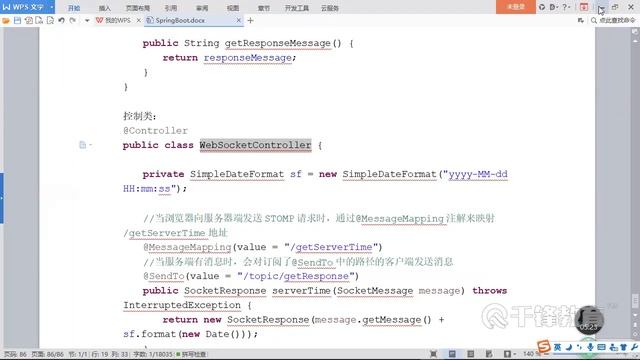Click the @Controller annotation text

pyautogui.click(x=155, y=131)
